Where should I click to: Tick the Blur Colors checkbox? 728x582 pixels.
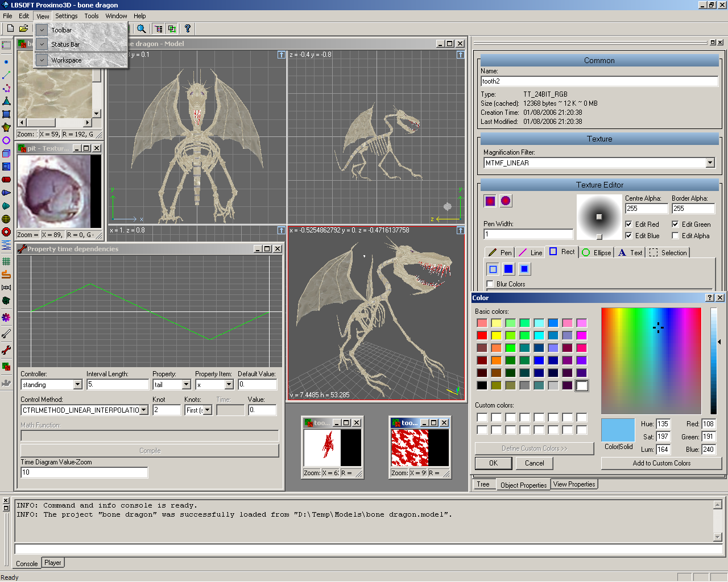pyautogui.click(x=490, y=284)
